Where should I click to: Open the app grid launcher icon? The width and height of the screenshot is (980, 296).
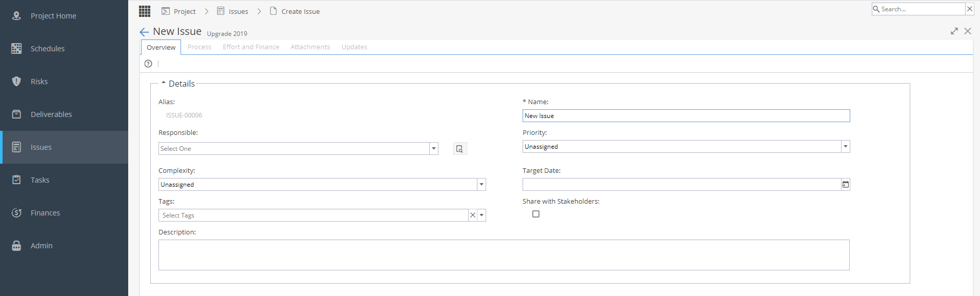click(x=145, y=11)
